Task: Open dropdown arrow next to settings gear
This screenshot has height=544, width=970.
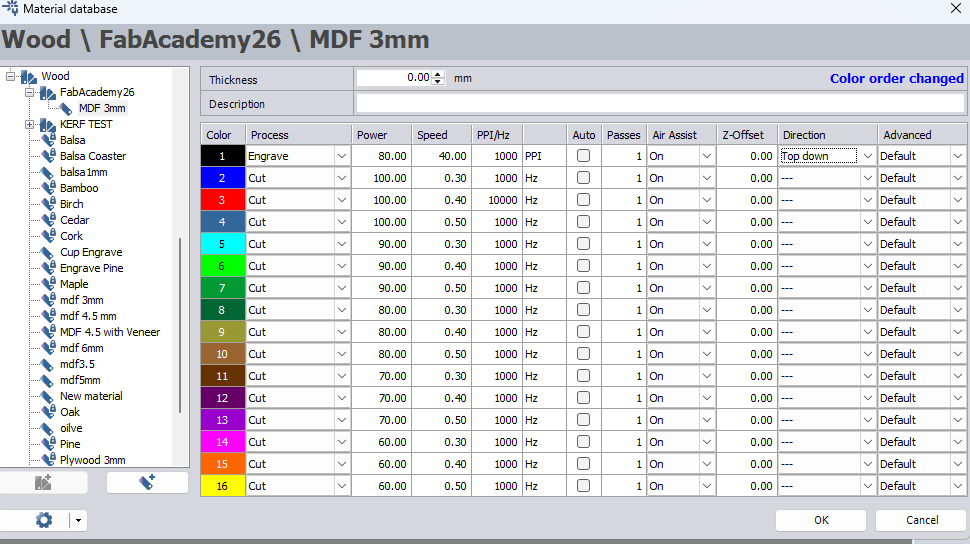Action: [78, 520]
